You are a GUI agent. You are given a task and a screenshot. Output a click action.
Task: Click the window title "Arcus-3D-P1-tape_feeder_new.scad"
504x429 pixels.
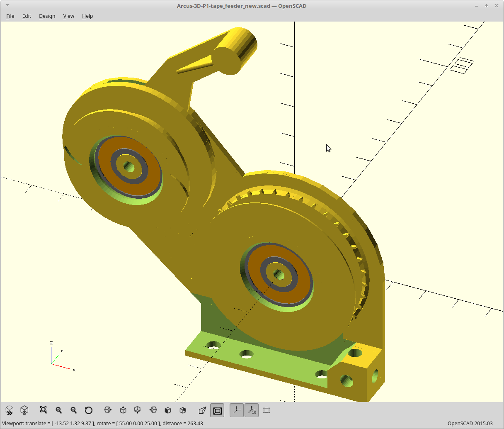224,6
